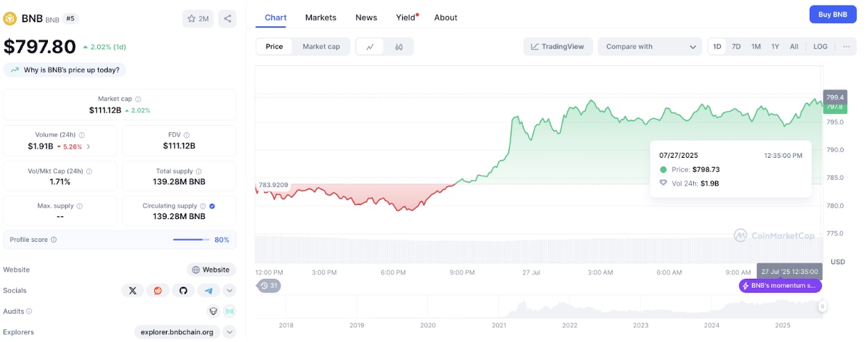Open the GitHub social link
Screen dimensions: 868x342
[183, 291]
